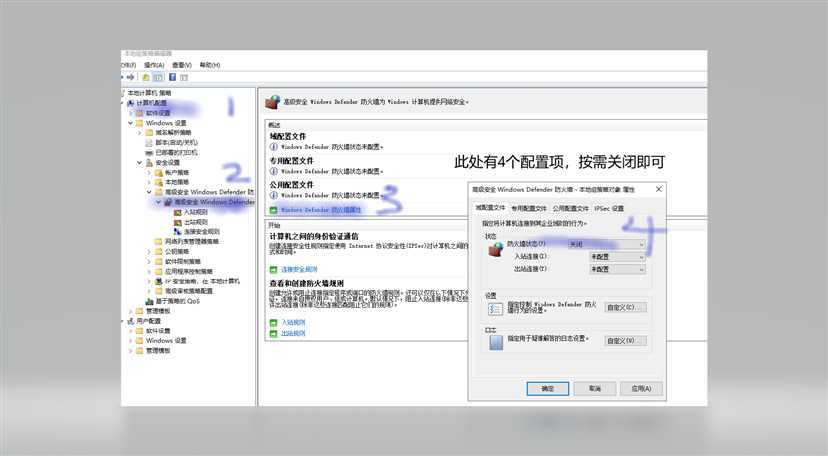
Task: Click the Back arrow toolbar icon
Action: coord(122,77)
